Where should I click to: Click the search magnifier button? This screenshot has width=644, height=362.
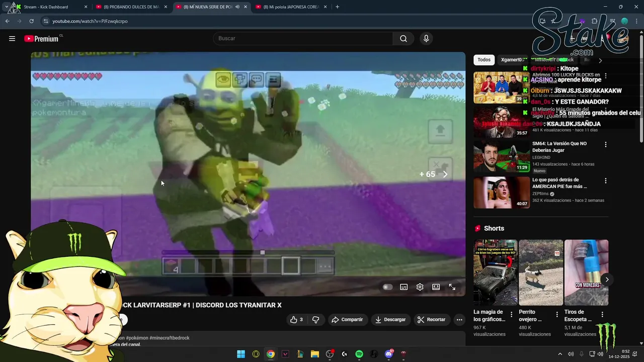pos(404,39)
